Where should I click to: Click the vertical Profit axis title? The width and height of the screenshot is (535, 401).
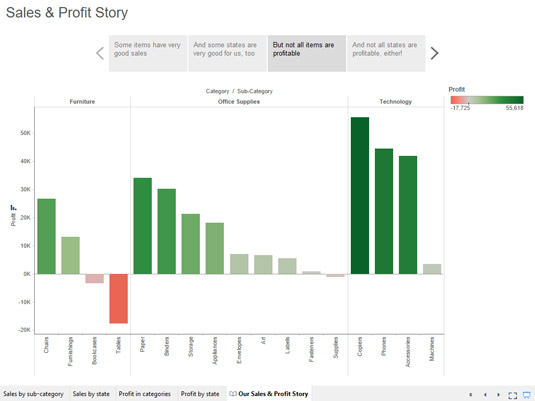pos(13,219)
